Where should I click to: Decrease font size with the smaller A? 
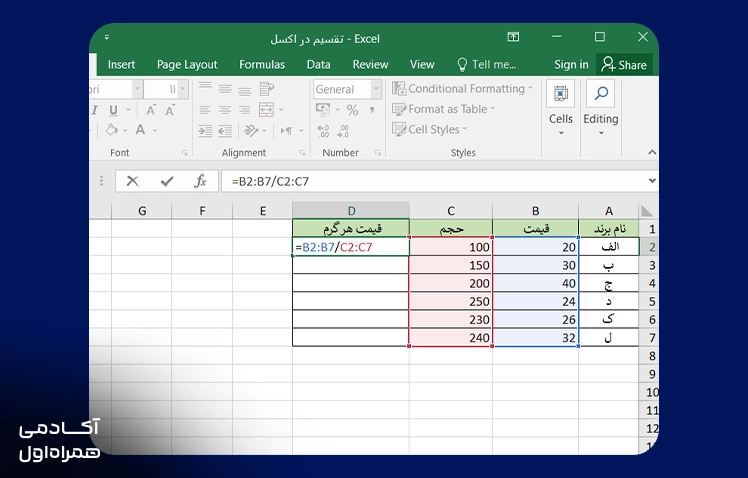tap(170, 110)
